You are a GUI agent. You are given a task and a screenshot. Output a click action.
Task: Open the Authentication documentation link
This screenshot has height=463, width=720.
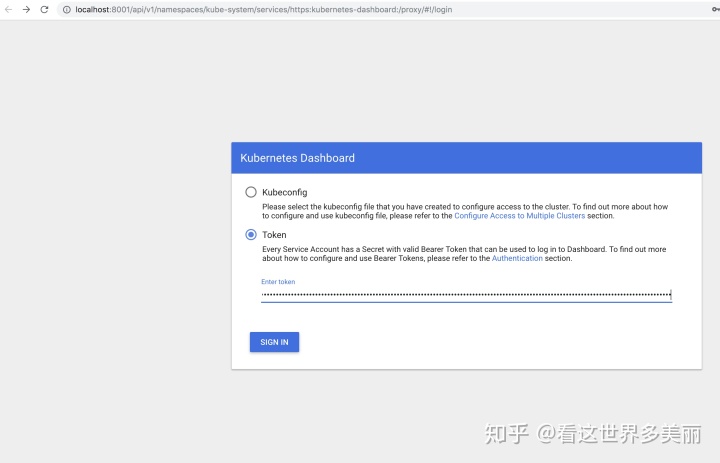[517, 258]
